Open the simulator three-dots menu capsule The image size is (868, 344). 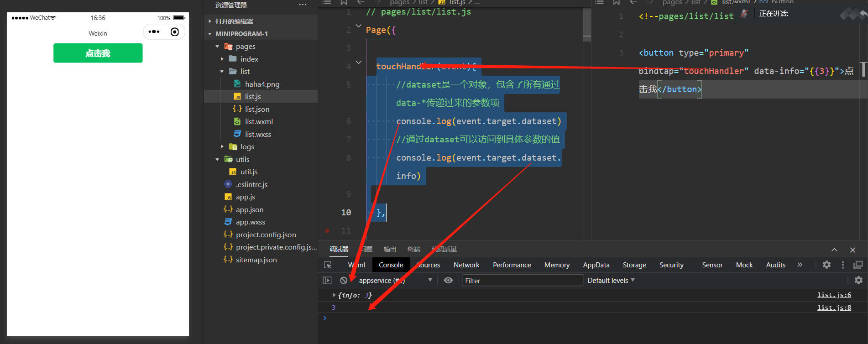click(154, 32)
